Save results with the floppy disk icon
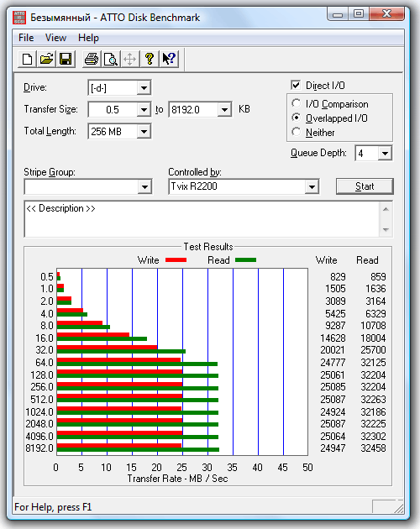The height and width of the screenshot is (529, 420). tap(66, 59)
